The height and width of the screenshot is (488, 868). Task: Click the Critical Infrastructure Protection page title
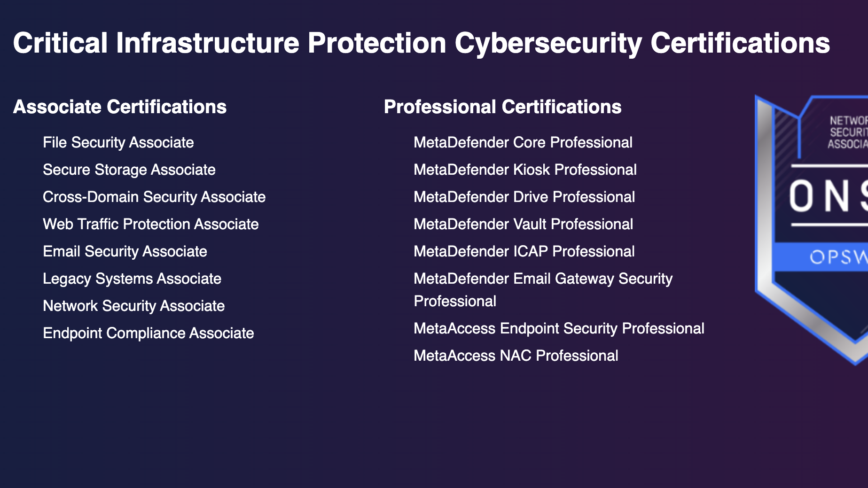tap(421, 43)
